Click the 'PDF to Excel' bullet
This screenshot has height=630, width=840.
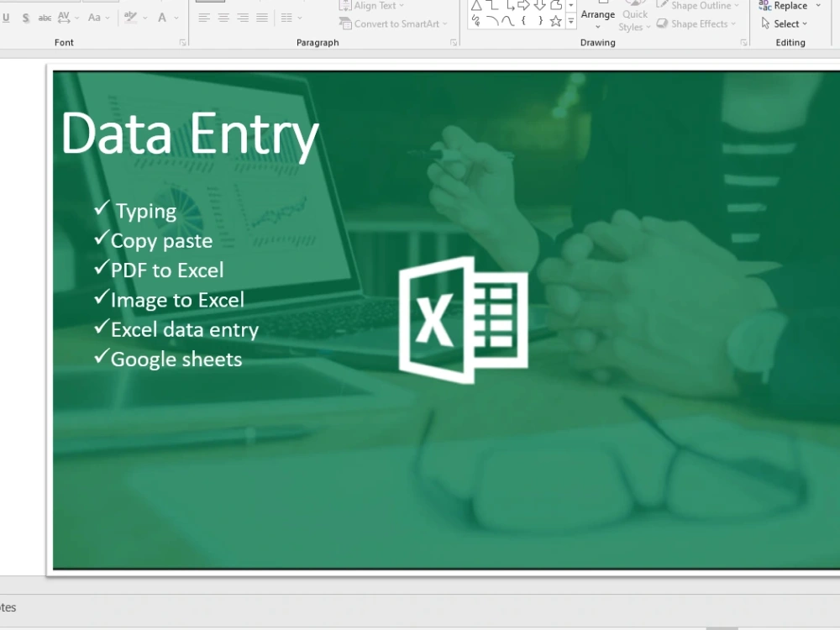click(x=167, y=270)
